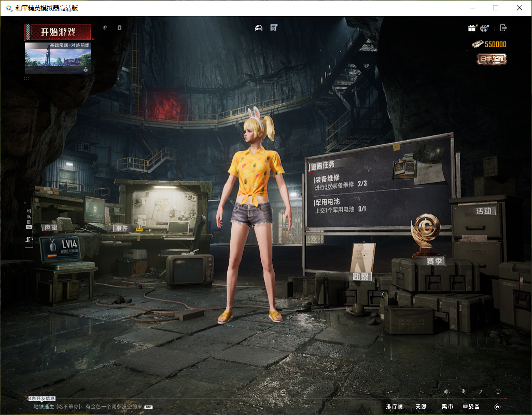532x415 pixels.
Task: Open the 天赋 talent tab
Action: point(421,407)
